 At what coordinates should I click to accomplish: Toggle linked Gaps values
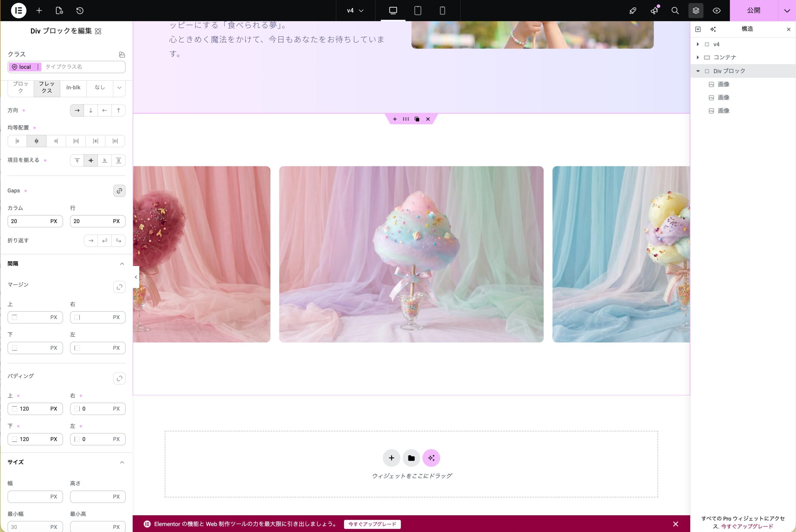(119, 191)
